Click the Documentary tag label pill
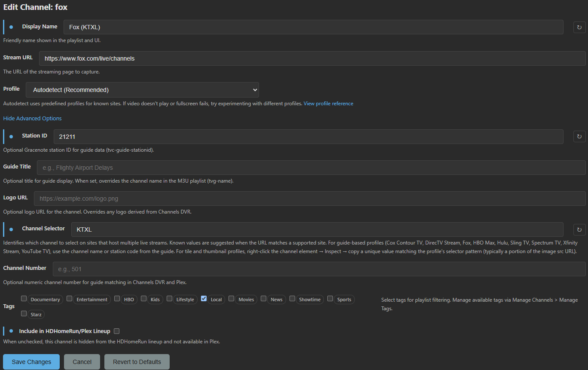Screen dimensions: 588x370 (45, 300)
